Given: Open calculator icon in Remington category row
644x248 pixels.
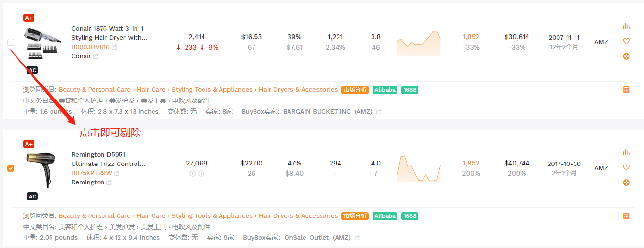Looking at the screenshot, I should pos(626,216).
